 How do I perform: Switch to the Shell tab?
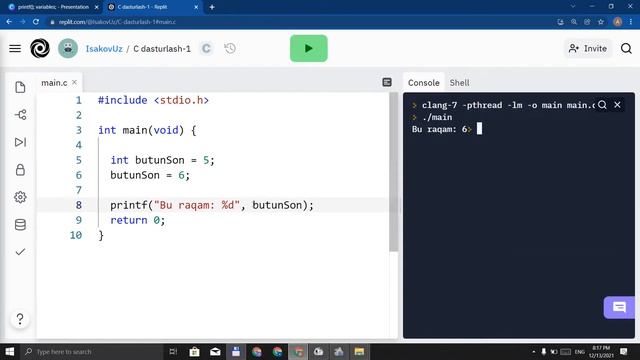(x=459, y=82)
